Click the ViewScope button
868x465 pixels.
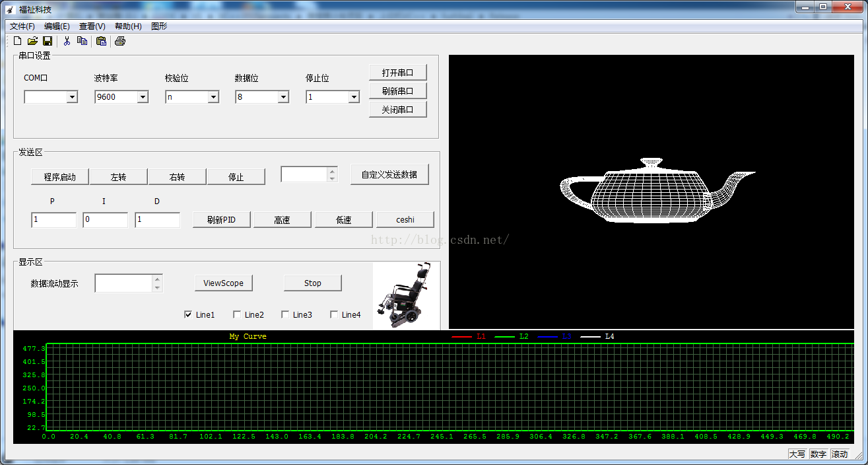224,283
